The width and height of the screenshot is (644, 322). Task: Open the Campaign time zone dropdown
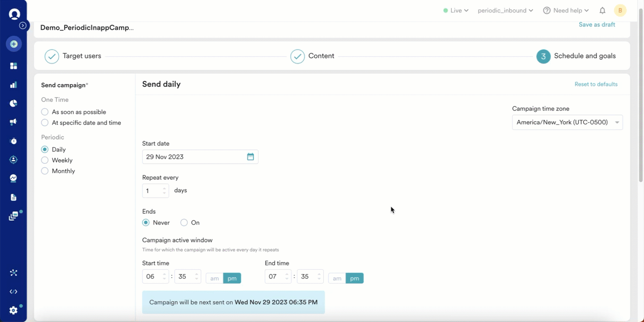567,122
